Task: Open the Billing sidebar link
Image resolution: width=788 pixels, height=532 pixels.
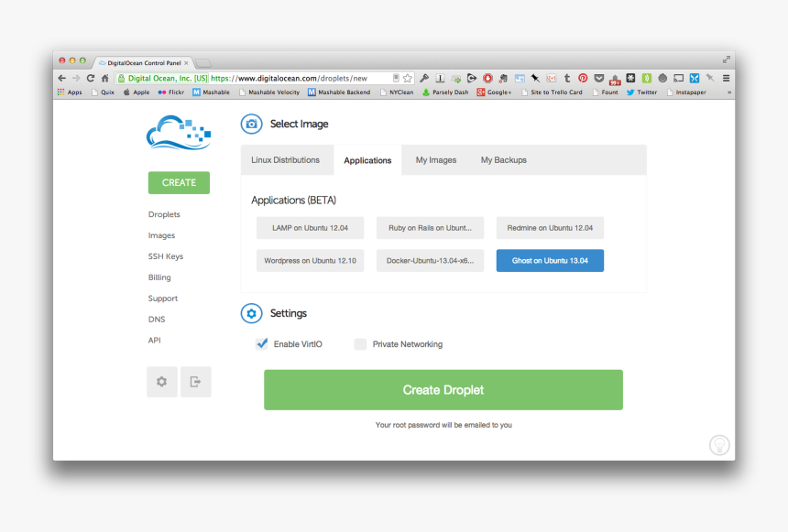Action: pos(159,277)
